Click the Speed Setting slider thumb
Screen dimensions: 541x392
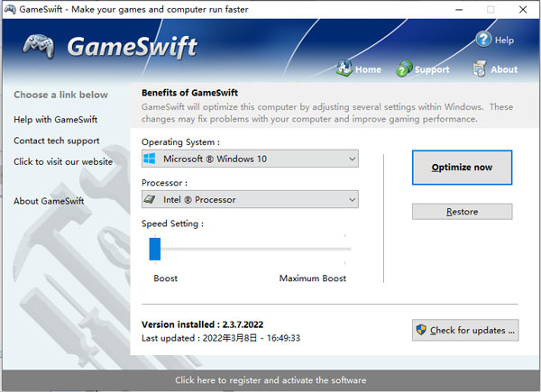(155, 249)
